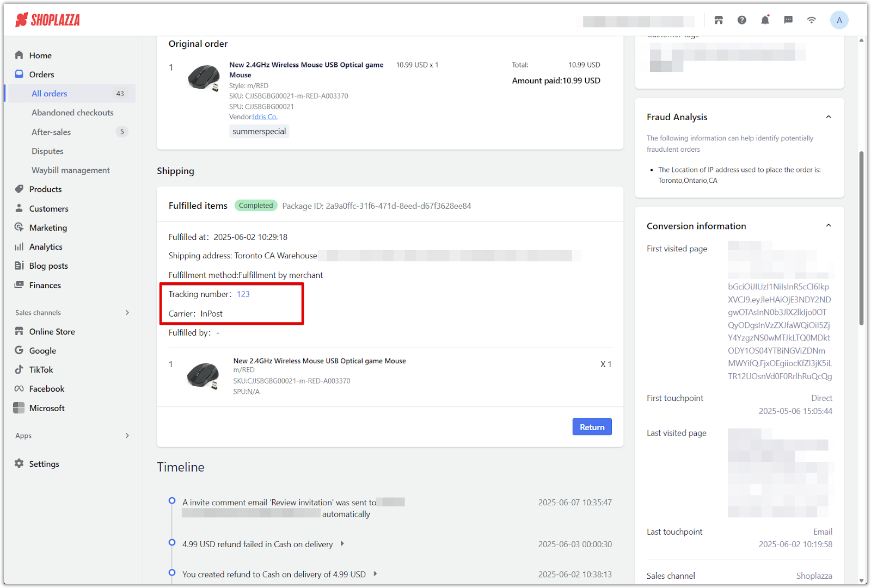Open tracking number 123 link
The image size is (871, 588).
pyautogui.click(x=243, y=294)
